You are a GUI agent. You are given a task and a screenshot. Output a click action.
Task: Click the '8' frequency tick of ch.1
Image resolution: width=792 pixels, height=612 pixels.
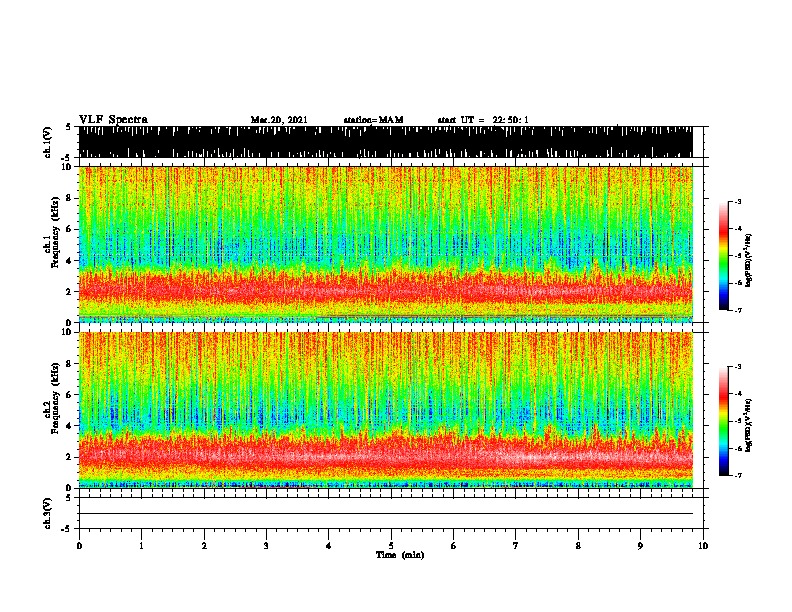pyautogui.click(x=70, y=198)
